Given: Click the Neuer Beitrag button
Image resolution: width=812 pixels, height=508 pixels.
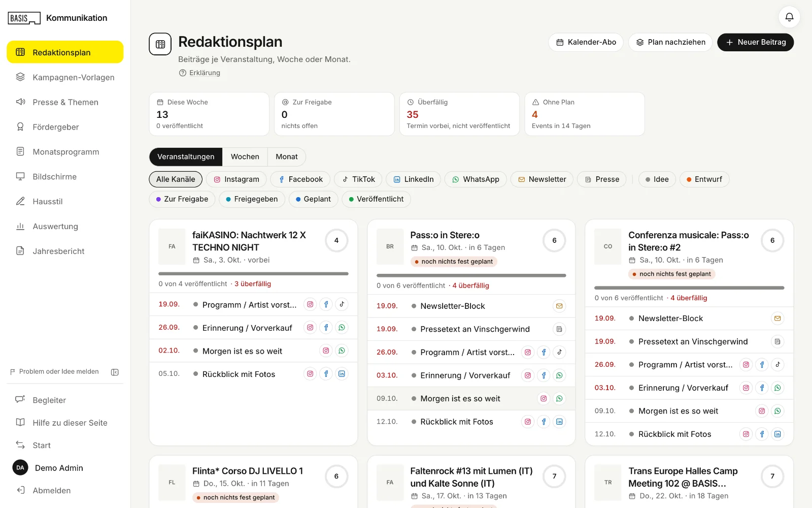Looking at the screenshot, I should [756, 42].
